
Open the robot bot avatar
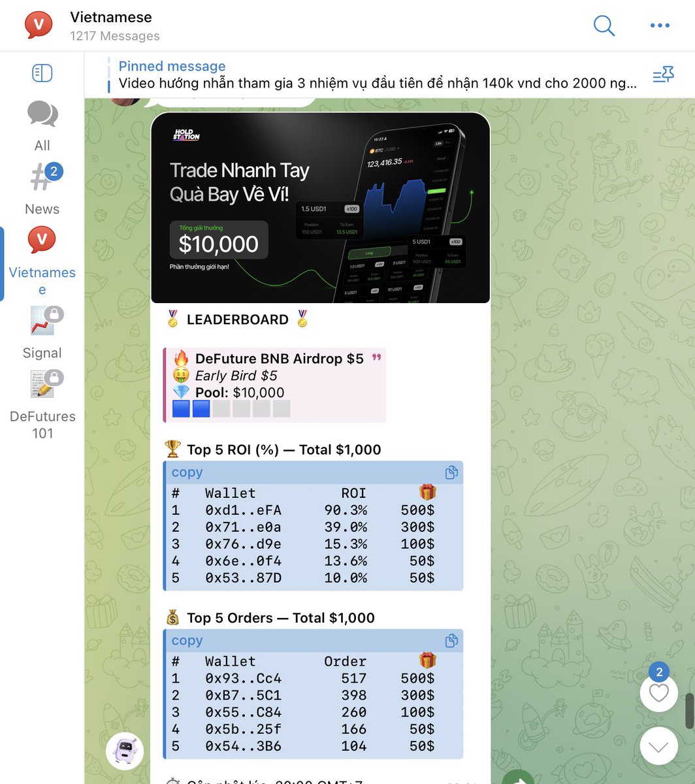click(x=125, y=751)
